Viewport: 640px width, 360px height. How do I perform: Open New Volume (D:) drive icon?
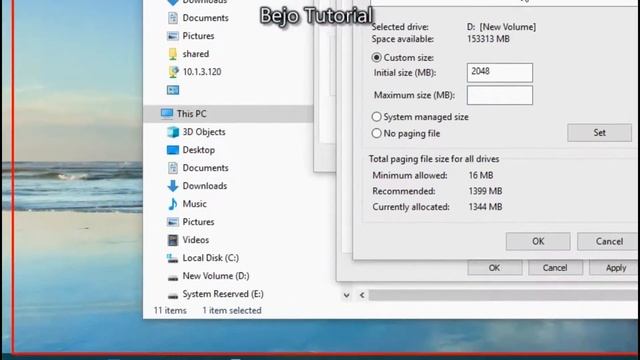[x=173, y=278]
